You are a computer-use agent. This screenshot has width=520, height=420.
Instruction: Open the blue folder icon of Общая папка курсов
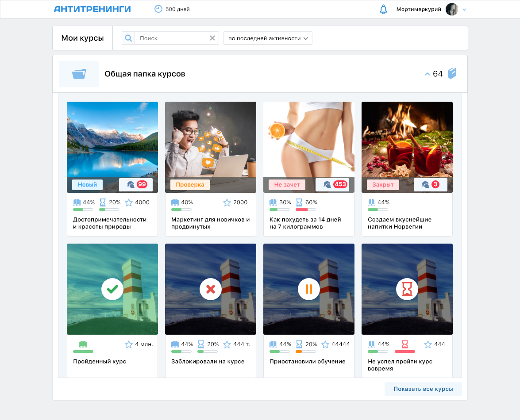(x=79, y=74)
